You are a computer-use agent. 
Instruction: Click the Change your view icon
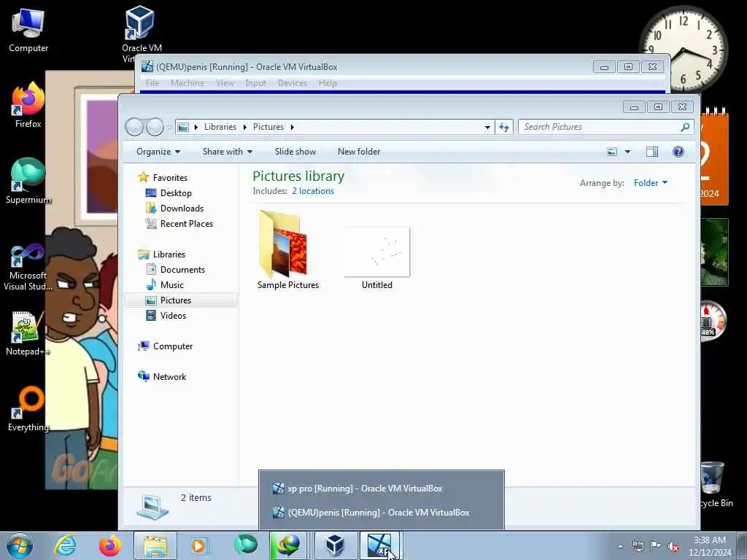coord(612,152)
